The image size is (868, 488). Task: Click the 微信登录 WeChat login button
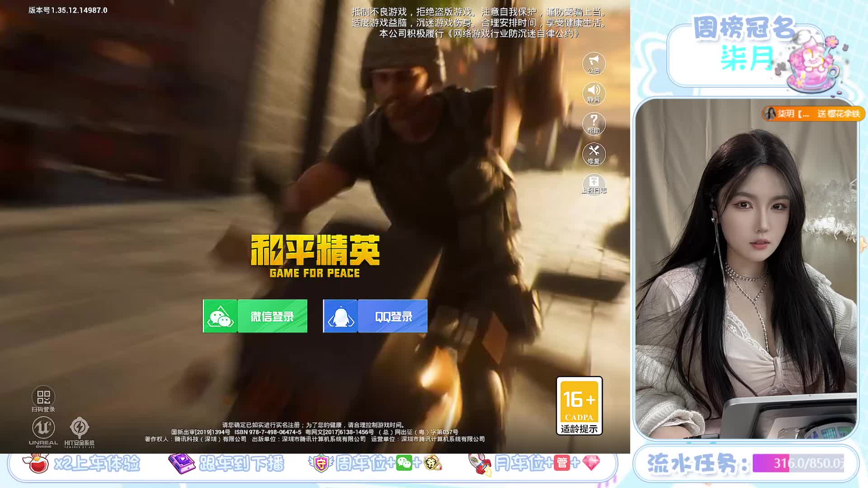(272, 316)
